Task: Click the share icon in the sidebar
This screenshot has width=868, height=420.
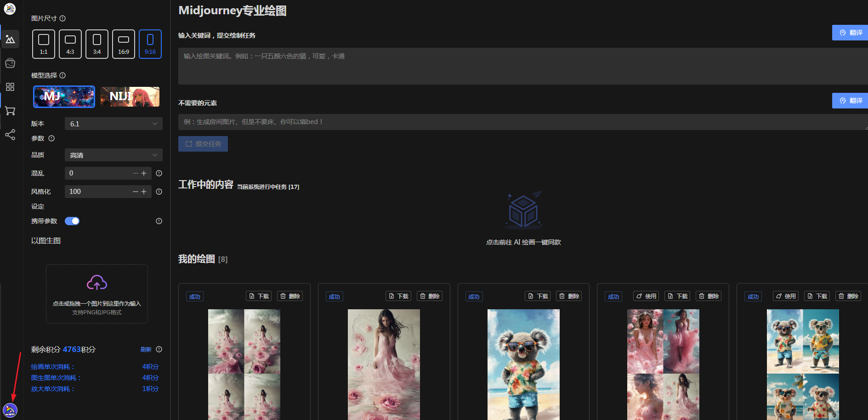Action: 10,135
